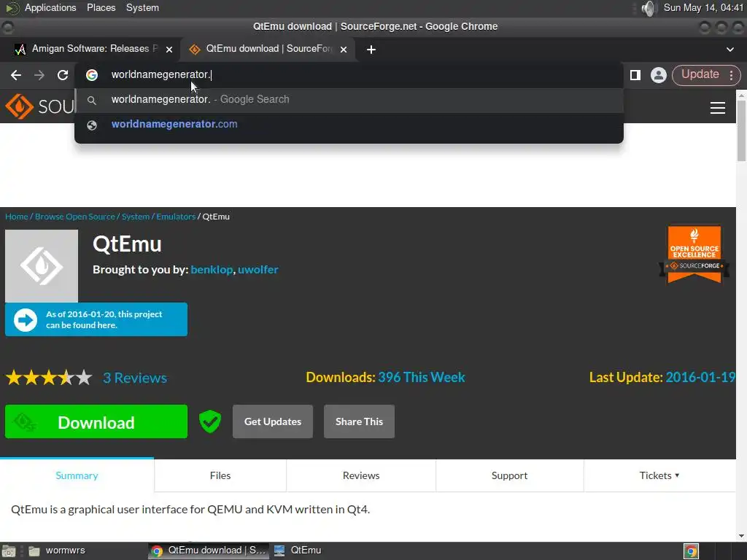Select the QtEmu download browser tab
Viewport: 747px width, 560px height.
point(268,49)
